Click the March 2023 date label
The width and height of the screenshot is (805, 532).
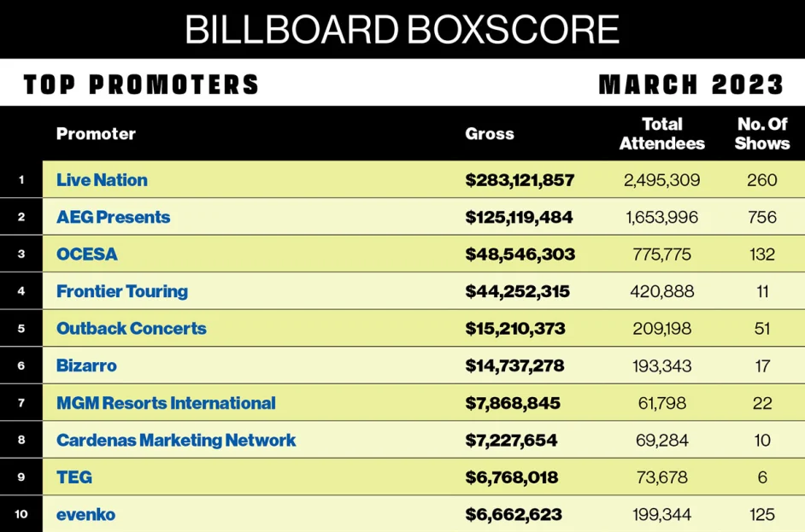[690, 85]
